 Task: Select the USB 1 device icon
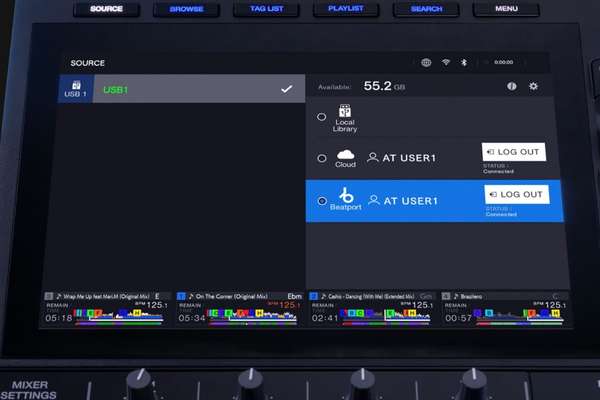click(x=76, y=89)
